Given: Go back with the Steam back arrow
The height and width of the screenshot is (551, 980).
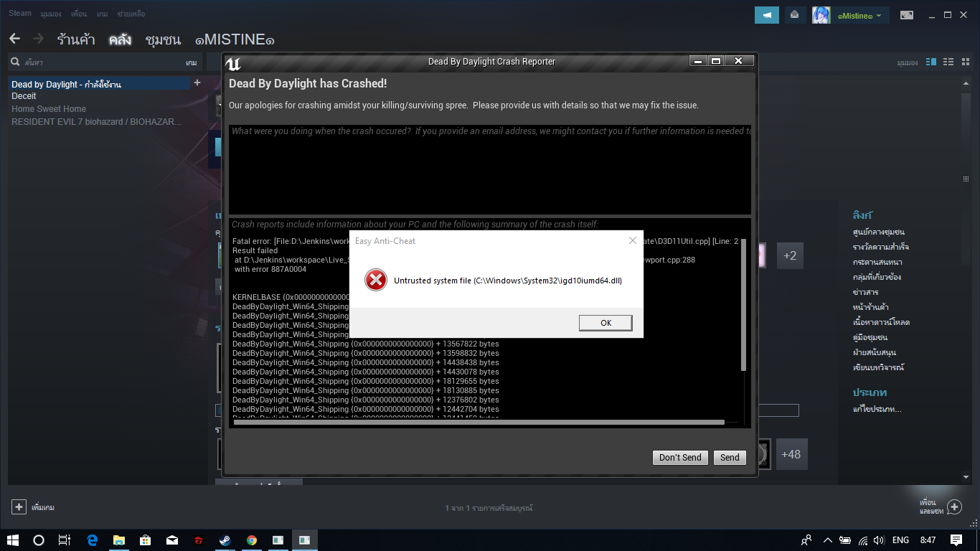Looking at the screenshot, I should coord(14,39).
